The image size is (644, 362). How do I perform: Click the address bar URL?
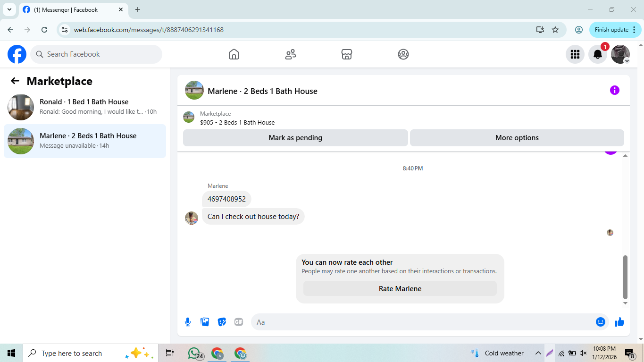click(149, 30)
